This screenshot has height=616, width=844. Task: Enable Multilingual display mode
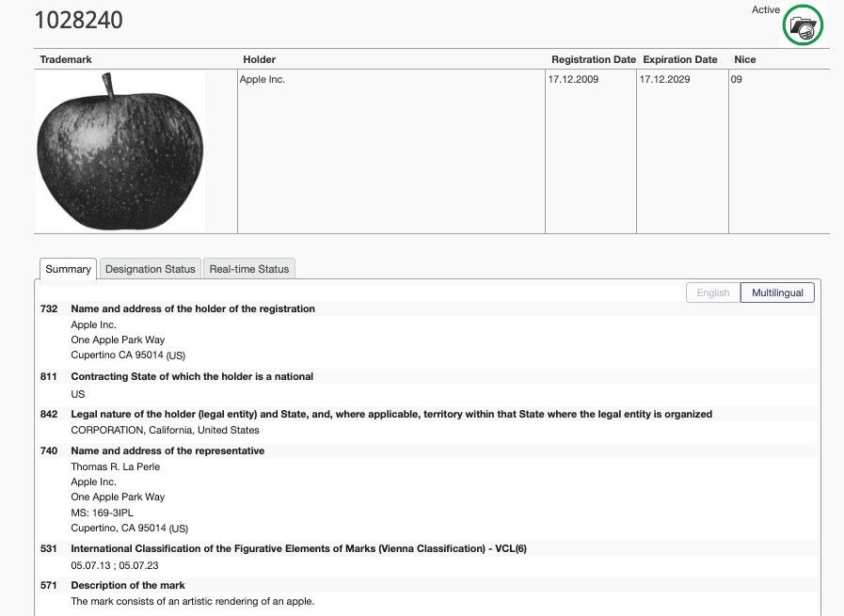click(x=777, y=292)
